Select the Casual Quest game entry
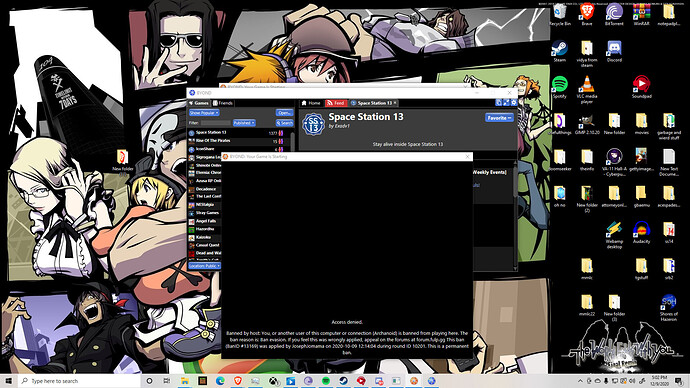The width and height of the screenshot is (690, 388). click(x=205, y=245)
